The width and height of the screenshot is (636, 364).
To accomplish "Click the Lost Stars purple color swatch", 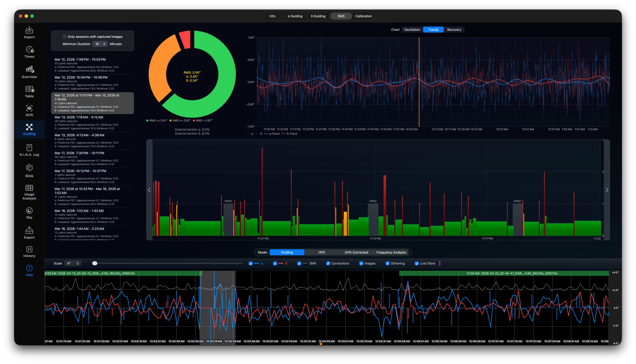I will [440, 264].
